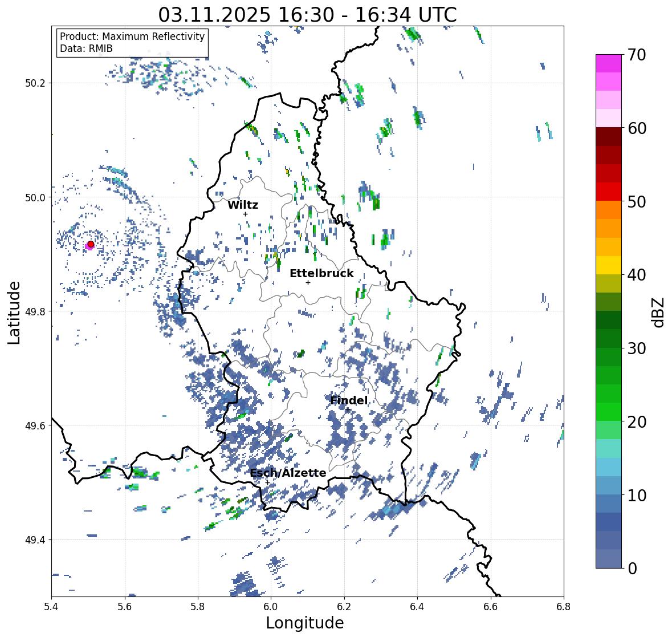Click the dBZ colorbar axis title
Image resolution: width=672 pixels, height=637 pixels.
pos(658,312)
